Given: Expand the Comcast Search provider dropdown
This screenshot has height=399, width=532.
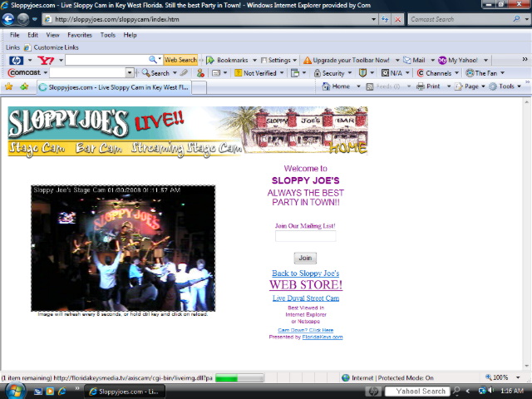Looking at the screenshot, I should click(x=526, y=19).
